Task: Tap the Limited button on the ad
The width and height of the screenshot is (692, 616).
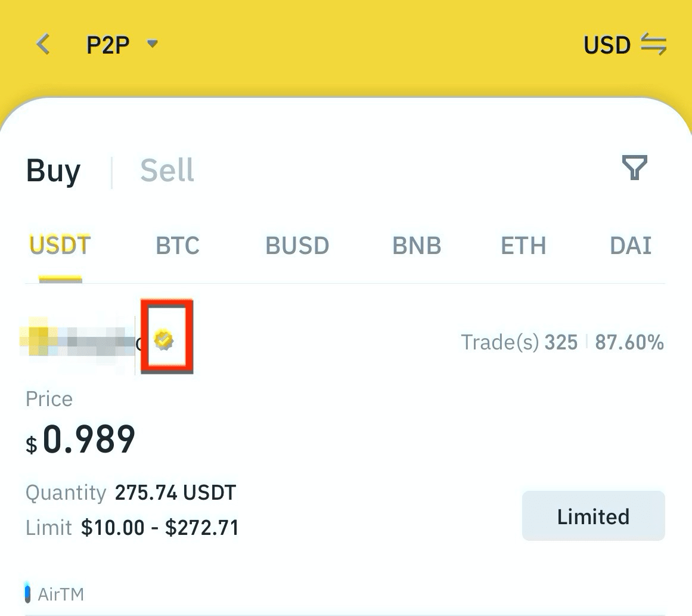Action: tap(593, 516)
